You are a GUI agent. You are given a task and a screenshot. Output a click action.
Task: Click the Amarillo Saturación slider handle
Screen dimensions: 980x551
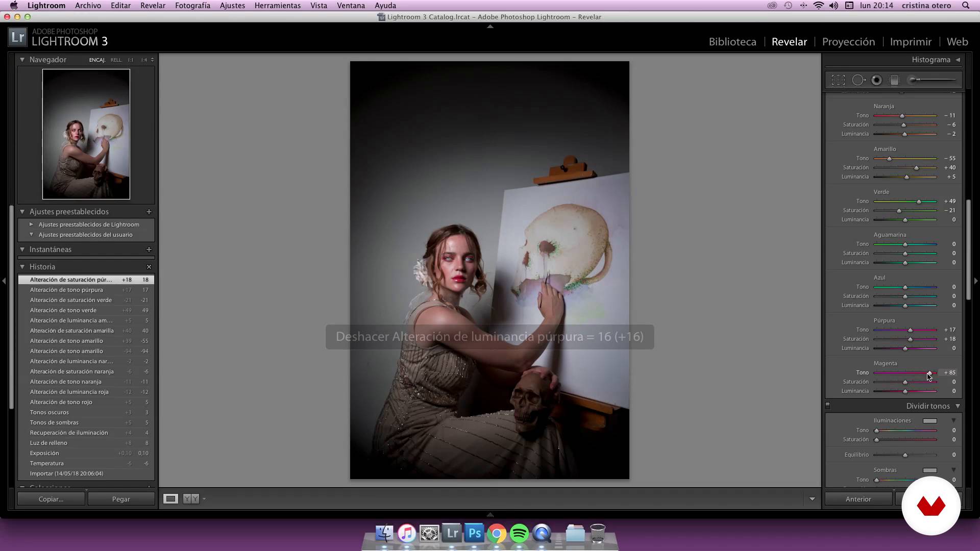(916, 168)
